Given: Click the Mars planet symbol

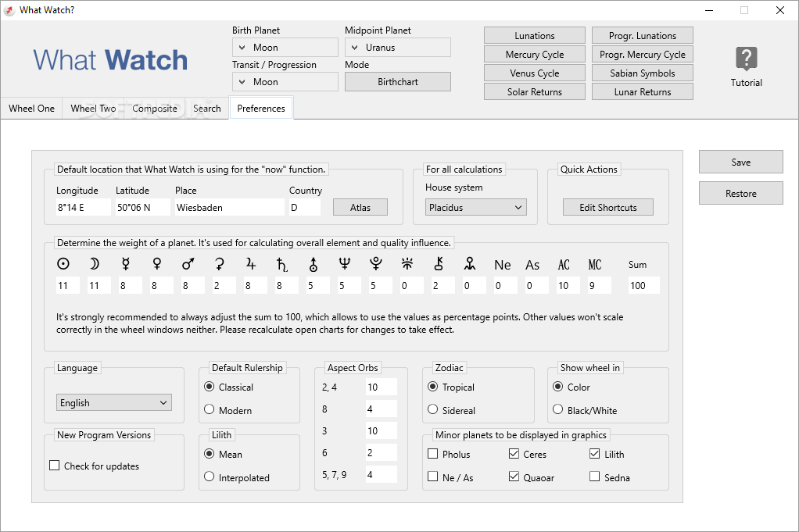Looking at the screenshot, I should click(188, 264).
